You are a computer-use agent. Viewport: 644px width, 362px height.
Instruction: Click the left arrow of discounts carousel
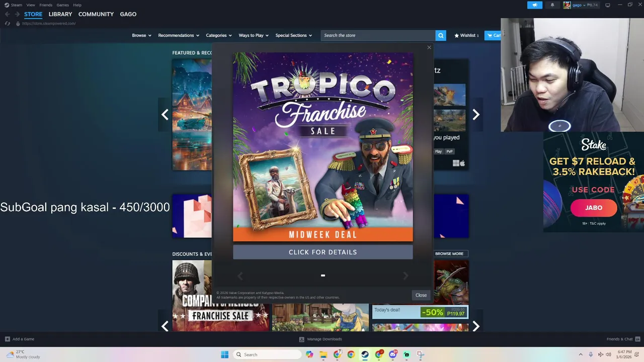click(165, 326)
